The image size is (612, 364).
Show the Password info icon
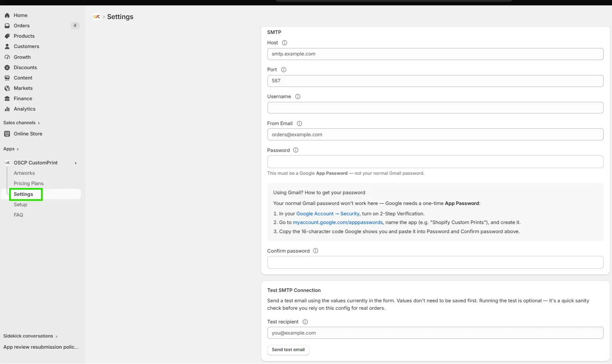[296, 150]
